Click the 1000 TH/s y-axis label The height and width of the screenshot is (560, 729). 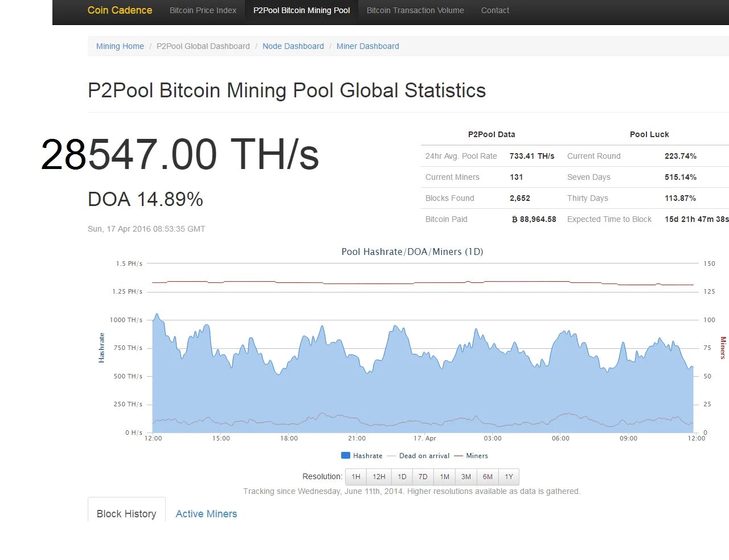pos(126,320)
